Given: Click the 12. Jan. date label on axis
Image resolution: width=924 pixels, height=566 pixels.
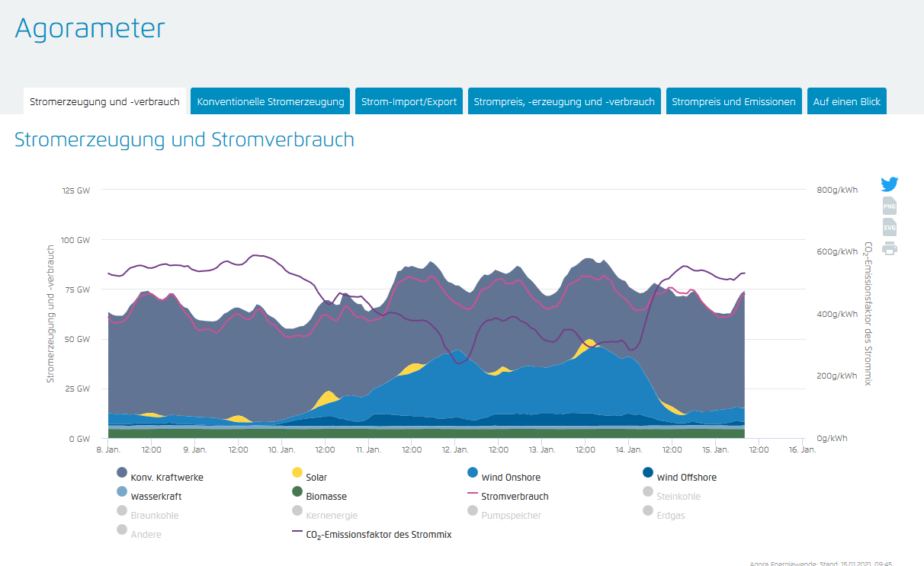Looking at the screenshot, I should pos(455,449).
